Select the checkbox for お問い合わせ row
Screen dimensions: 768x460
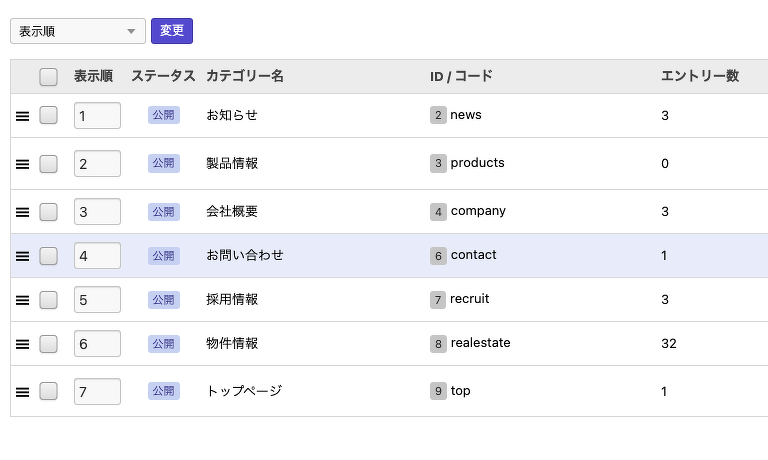[48, 255]
